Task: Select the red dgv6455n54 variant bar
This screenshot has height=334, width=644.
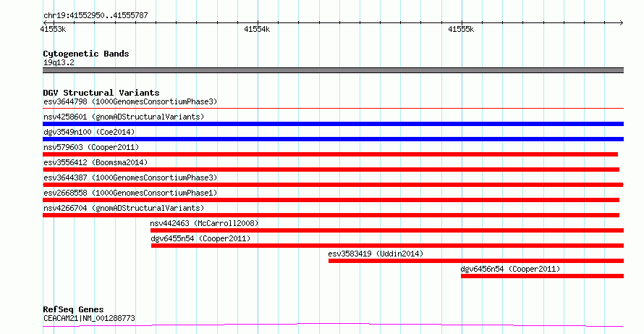Action: 387,246
